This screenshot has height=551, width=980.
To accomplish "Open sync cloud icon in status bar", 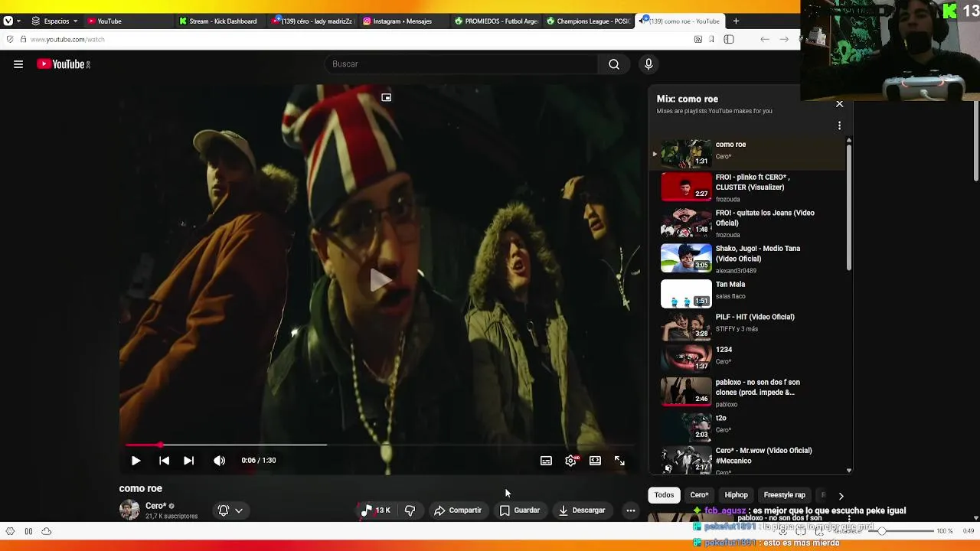I will (47, 531).
